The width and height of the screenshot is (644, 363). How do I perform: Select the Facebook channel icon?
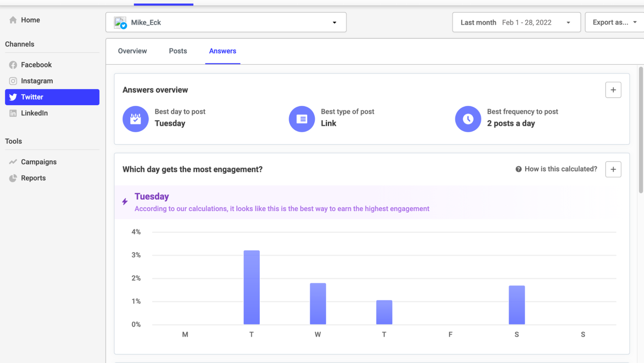(13, 65)
